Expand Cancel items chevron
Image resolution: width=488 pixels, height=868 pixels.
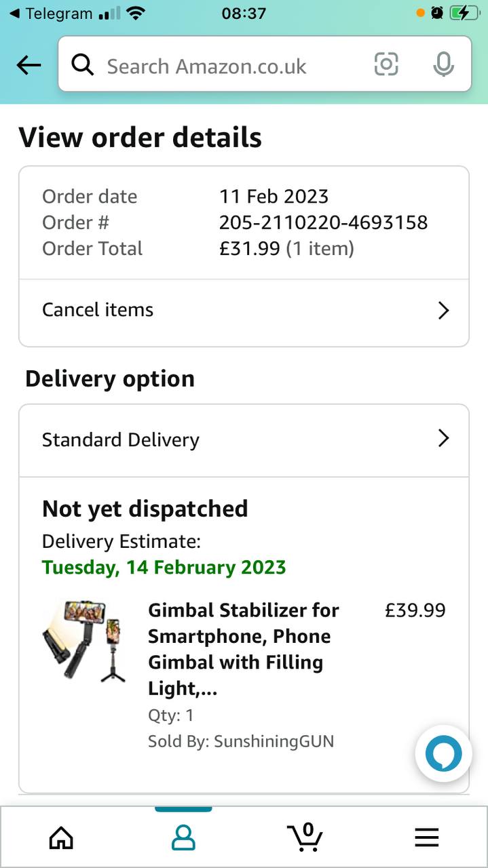point(443,311)
